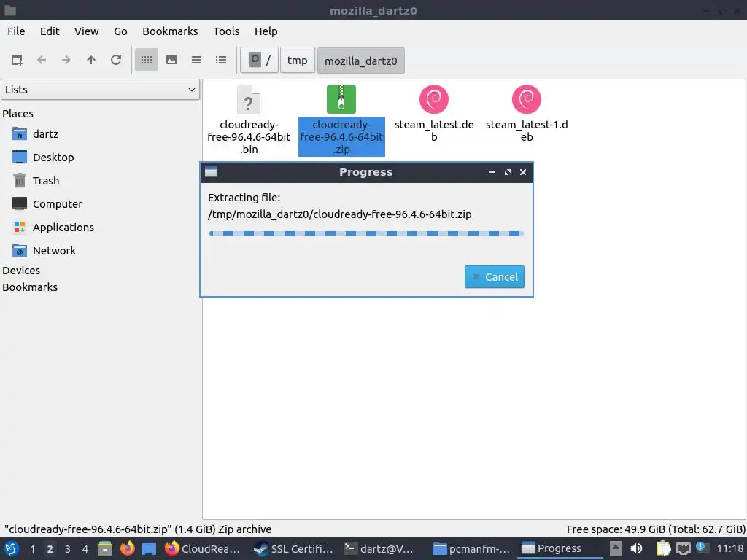Switch to dartz@V... terminal taskbar window

click(381, 548)
